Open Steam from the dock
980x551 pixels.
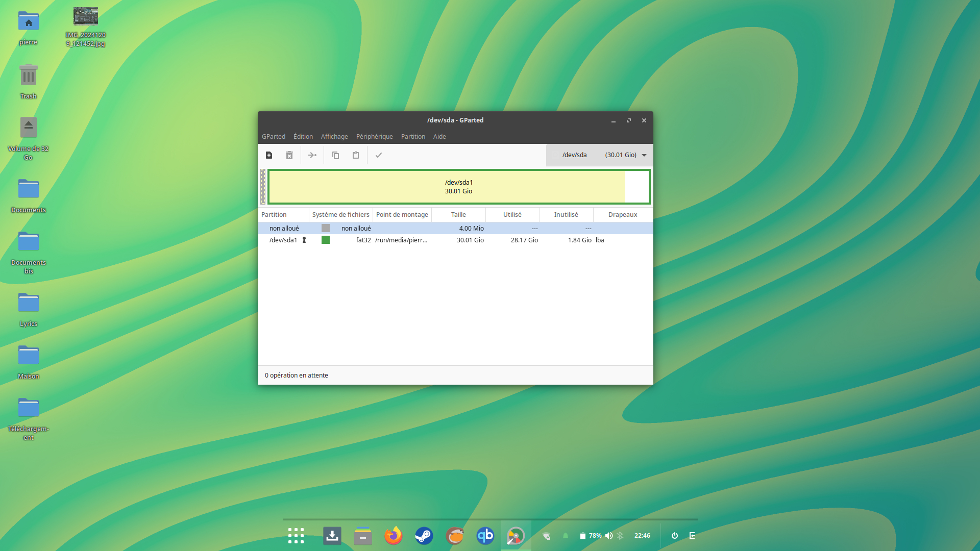(x=424, y=536)
